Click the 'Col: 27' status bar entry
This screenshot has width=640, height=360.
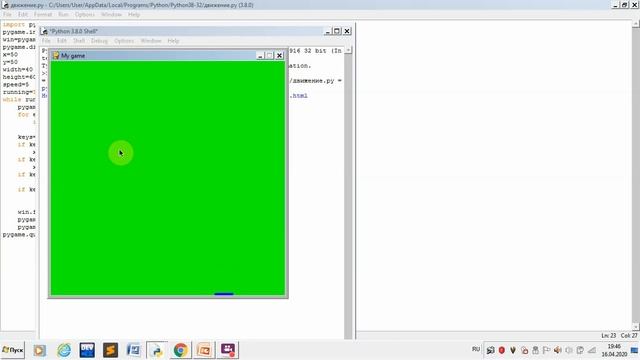pyautogui.click(x=629, y=336)
